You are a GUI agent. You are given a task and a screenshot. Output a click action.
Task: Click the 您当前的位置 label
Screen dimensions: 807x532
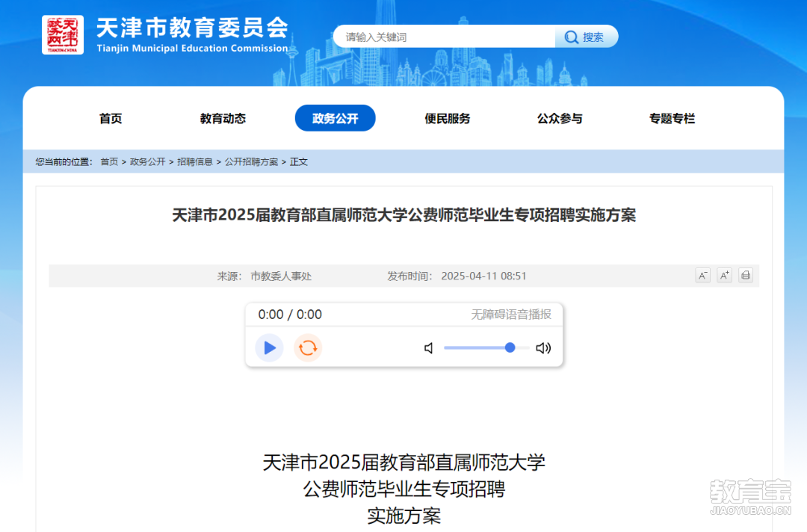(x=64, y=162)
